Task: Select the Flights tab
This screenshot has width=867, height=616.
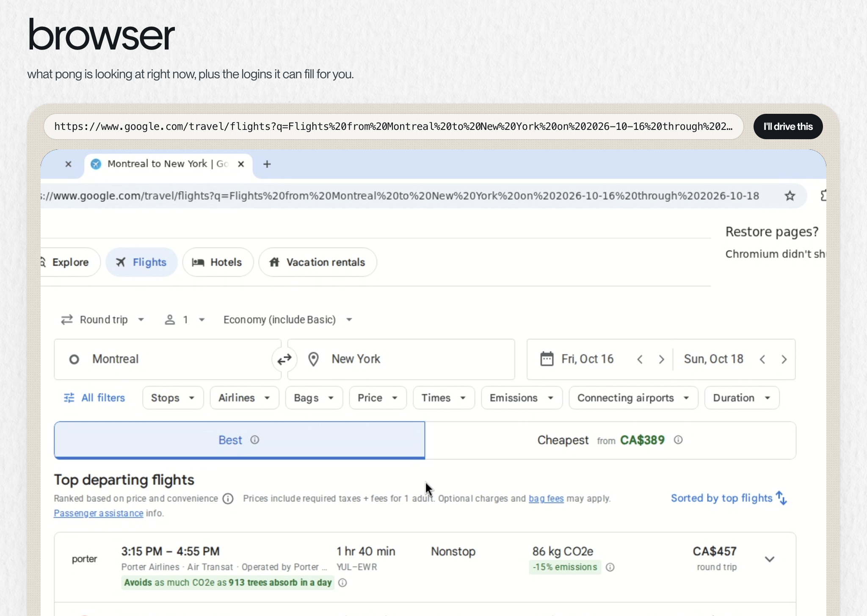Action: tap(141, 262)
